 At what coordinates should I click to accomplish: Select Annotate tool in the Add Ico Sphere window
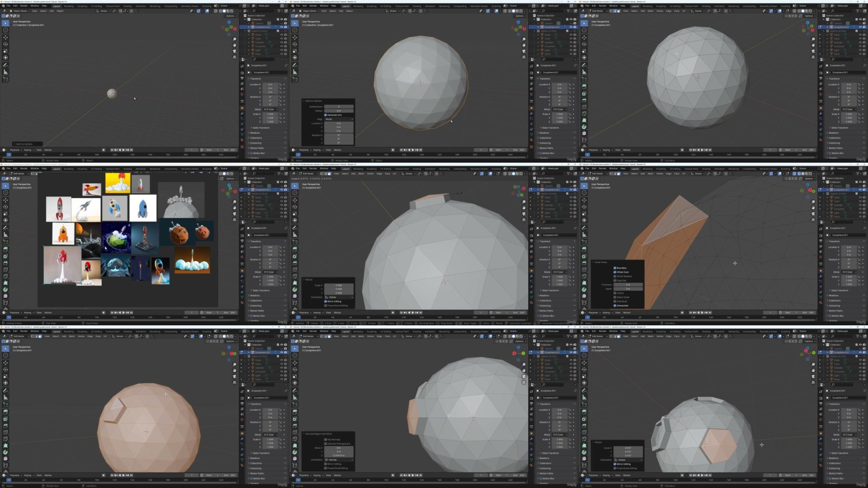coord(295,65)
